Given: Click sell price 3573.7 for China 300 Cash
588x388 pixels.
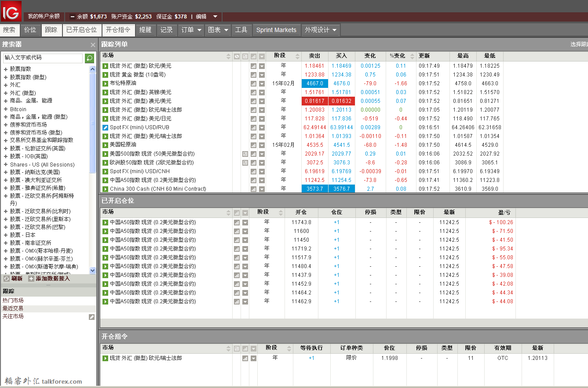Looking at the screenshot, I should (x=314, y=189).
